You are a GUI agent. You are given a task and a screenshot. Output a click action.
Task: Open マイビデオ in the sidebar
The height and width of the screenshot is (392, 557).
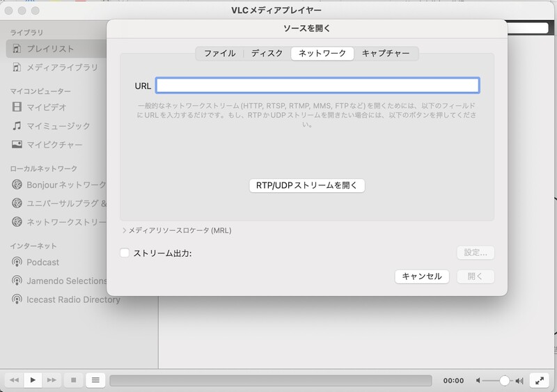[x=47, y=107]
